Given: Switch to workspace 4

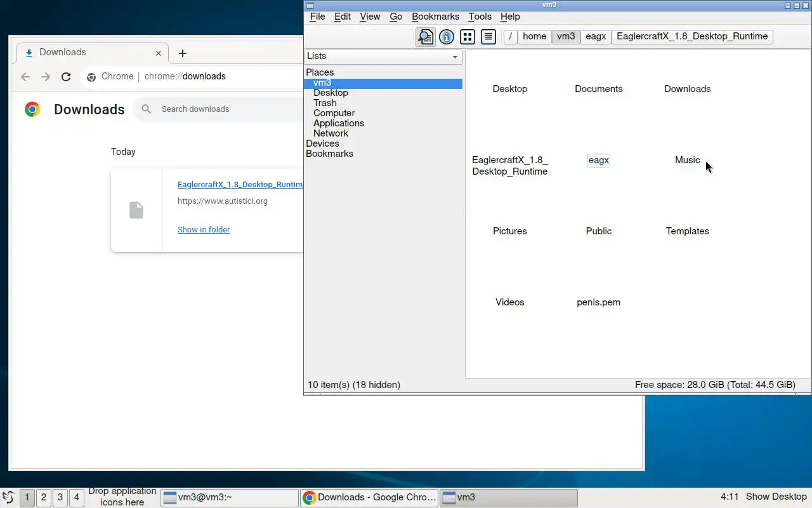Looking at the screenshot, I should click(76, 497).
